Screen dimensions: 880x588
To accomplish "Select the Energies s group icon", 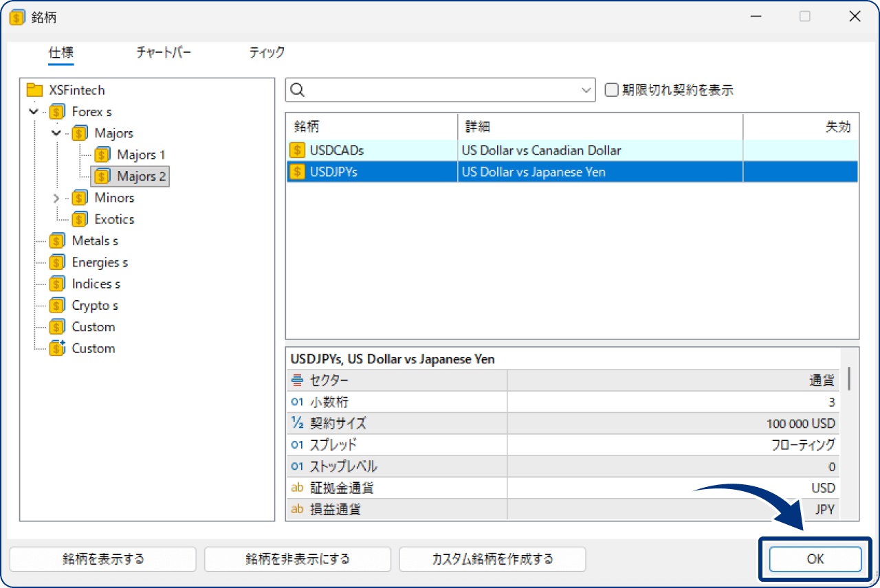I will click(57, 262).
